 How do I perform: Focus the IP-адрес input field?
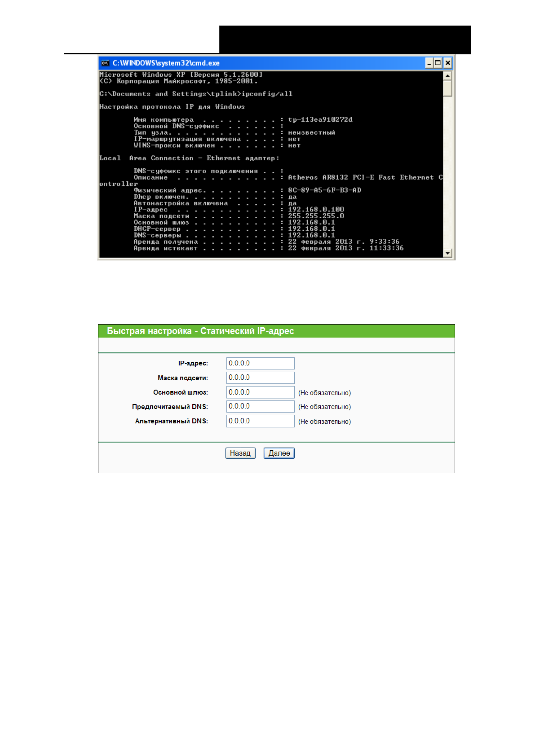[260, 363]
